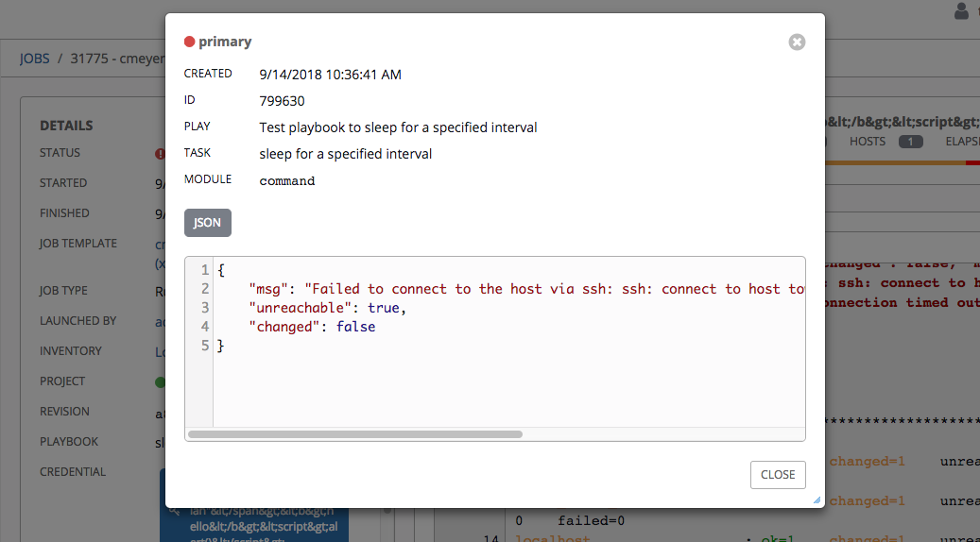Click the MODULE value command

coord(287,181)
